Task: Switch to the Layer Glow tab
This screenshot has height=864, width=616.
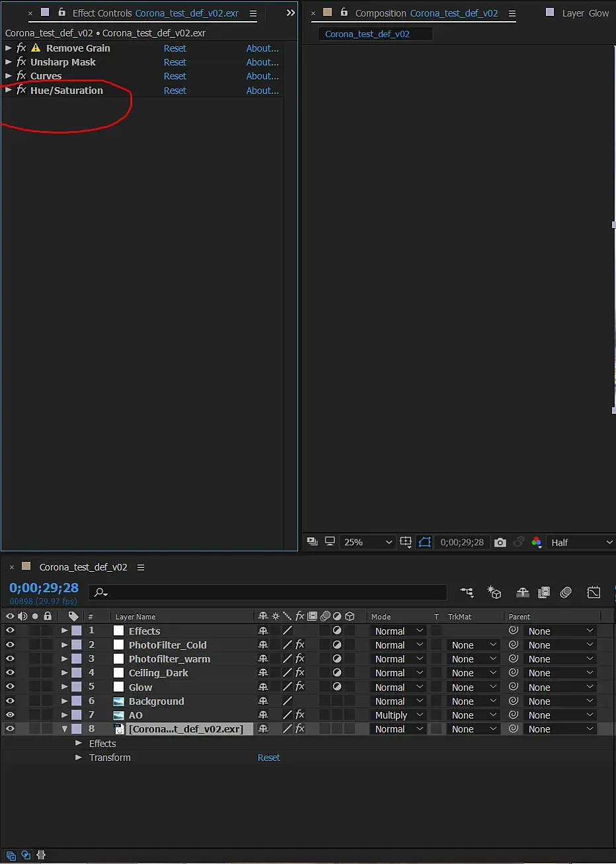Action: 586,13
